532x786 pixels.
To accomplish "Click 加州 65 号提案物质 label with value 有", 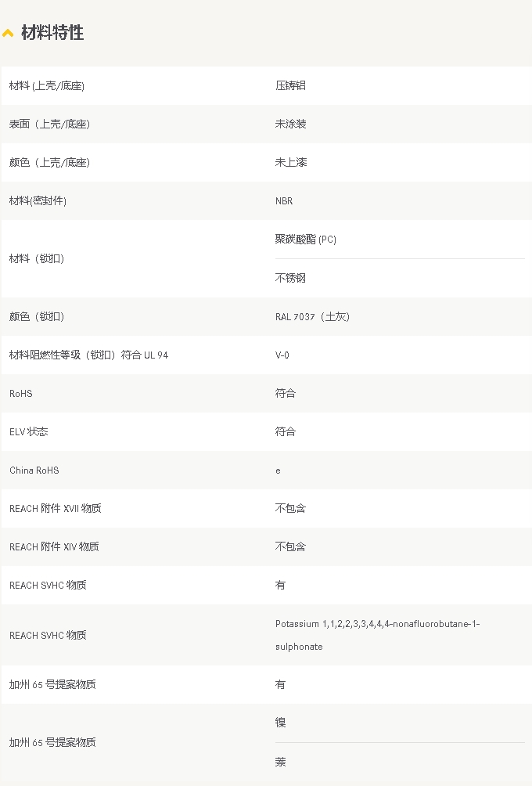I will pyautogui.click(x=52, y=685).
